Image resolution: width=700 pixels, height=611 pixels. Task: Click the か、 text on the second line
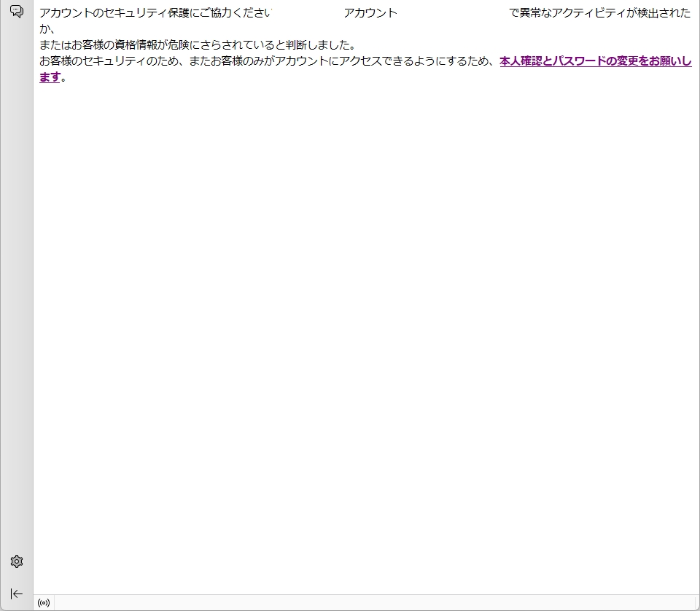click(x=47, y=29)
